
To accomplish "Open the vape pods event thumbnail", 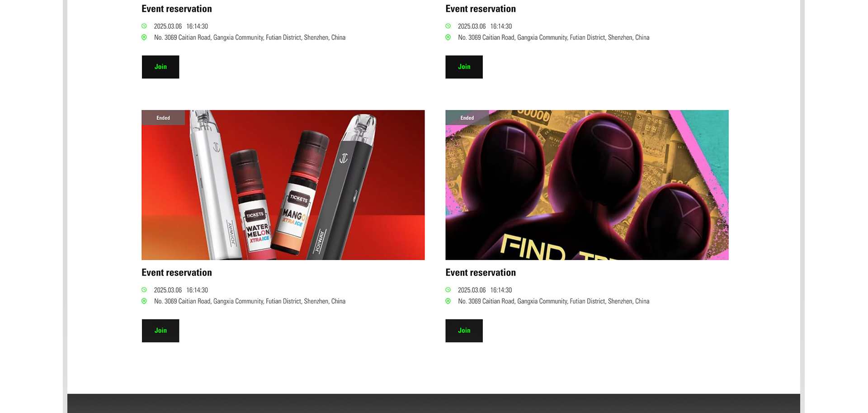I will click(x=283, y=185).
